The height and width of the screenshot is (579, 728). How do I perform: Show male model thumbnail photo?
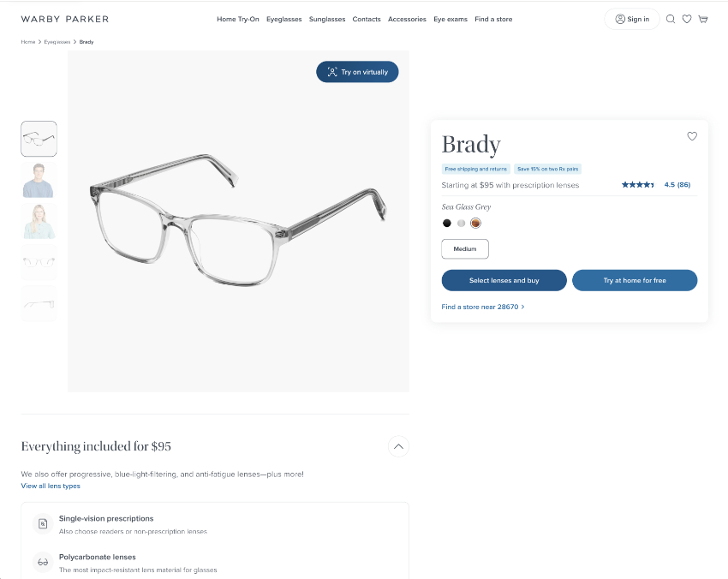tap(39, 180)
